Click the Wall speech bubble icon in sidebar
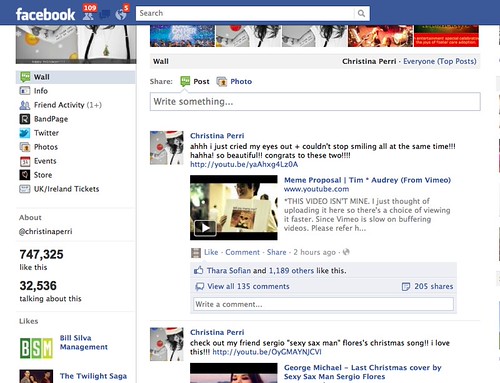 tap(25, 77)
